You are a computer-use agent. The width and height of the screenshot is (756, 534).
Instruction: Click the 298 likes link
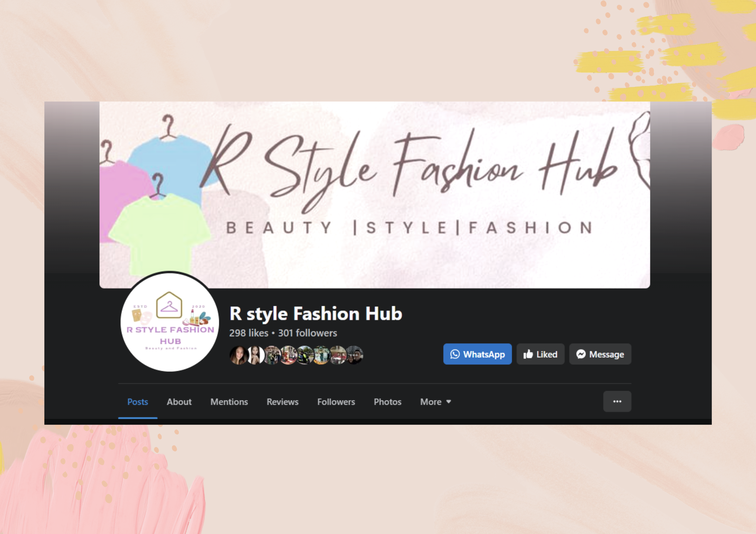coord(249,333)
